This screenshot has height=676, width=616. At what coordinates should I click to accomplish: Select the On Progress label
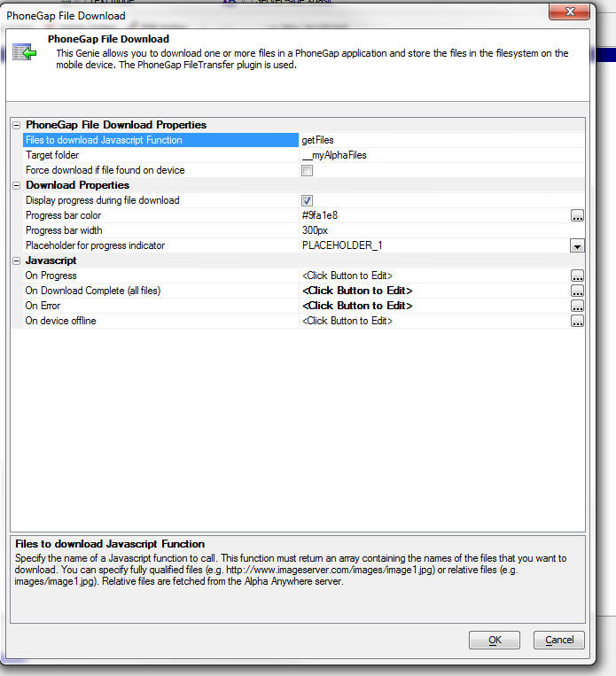click(51, 276)
